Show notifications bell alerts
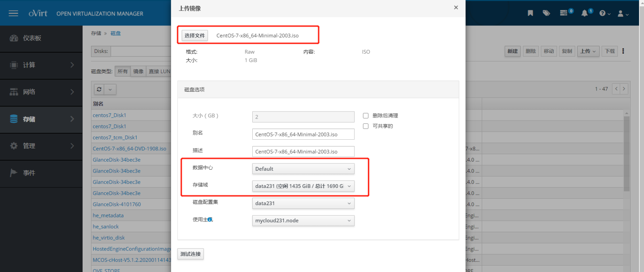 click(x=585, y=13)
